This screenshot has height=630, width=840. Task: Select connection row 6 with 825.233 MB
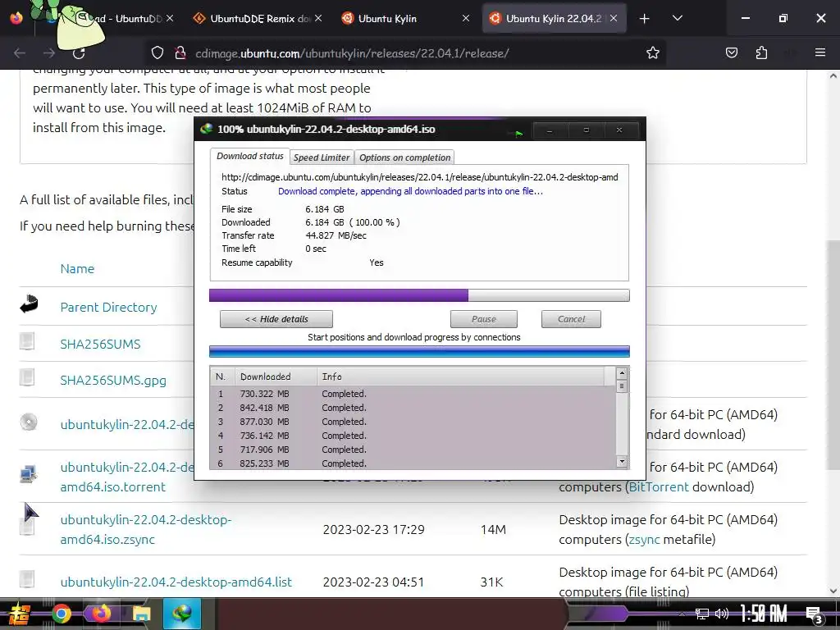pyautogui.click(x=413, y=463)
